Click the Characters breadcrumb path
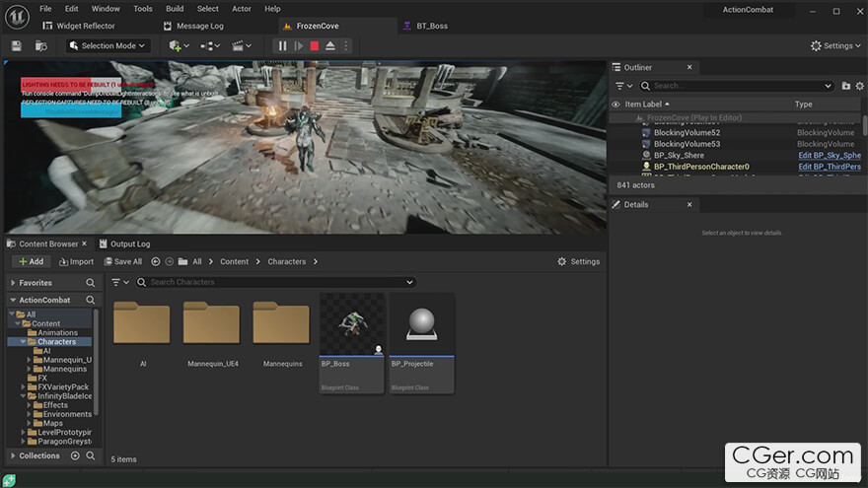Viewport: 868px width, 488px height. click(287, 261)
